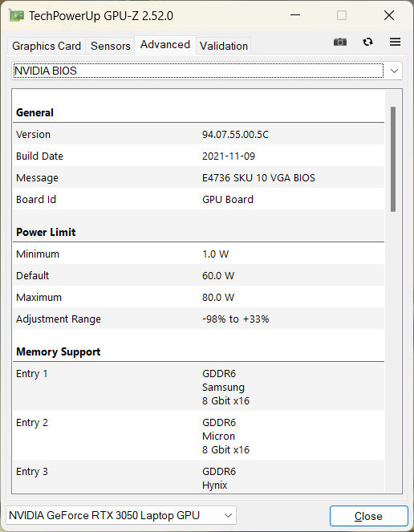Click the General section header
This screenshot has width=414, height=532.
tap(34, 112)
